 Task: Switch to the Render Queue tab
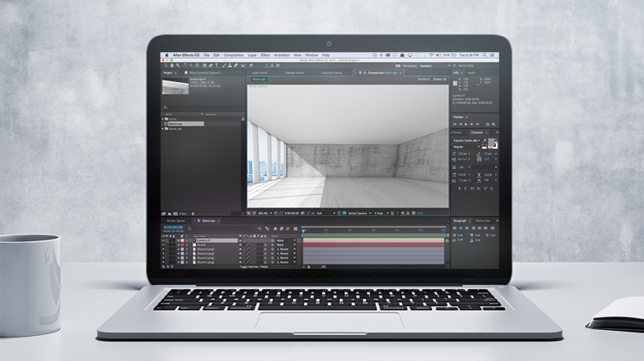(176, 220)
